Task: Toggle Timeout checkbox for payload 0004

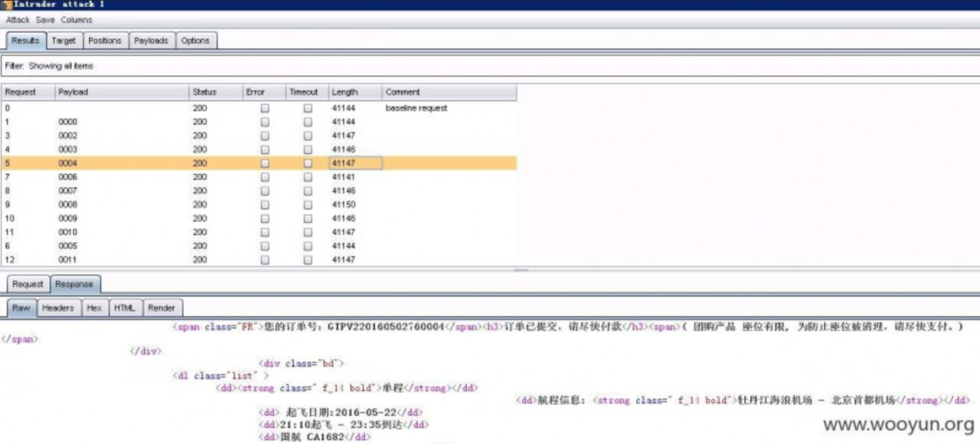Action: tap(307, 163)
